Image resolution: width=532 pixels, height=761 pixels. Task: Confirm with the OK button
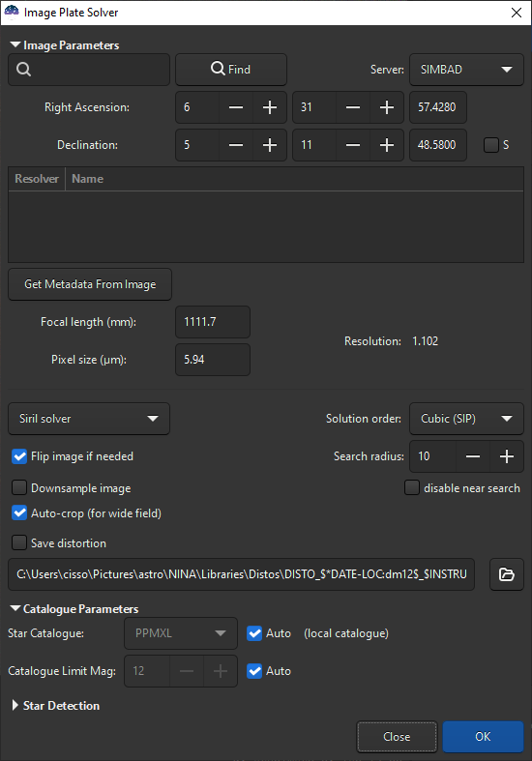[x=483, y=736]
